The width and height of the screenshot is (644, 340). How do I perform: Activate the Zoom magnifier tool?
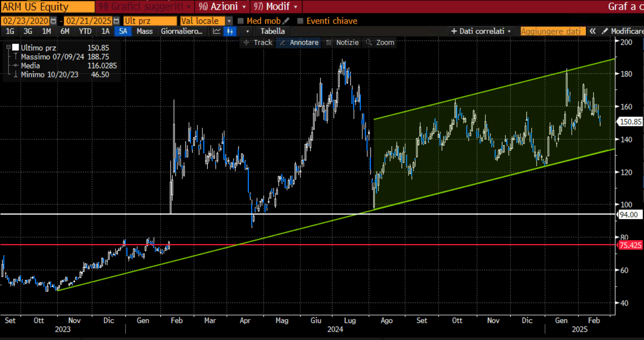pos(380,43)
